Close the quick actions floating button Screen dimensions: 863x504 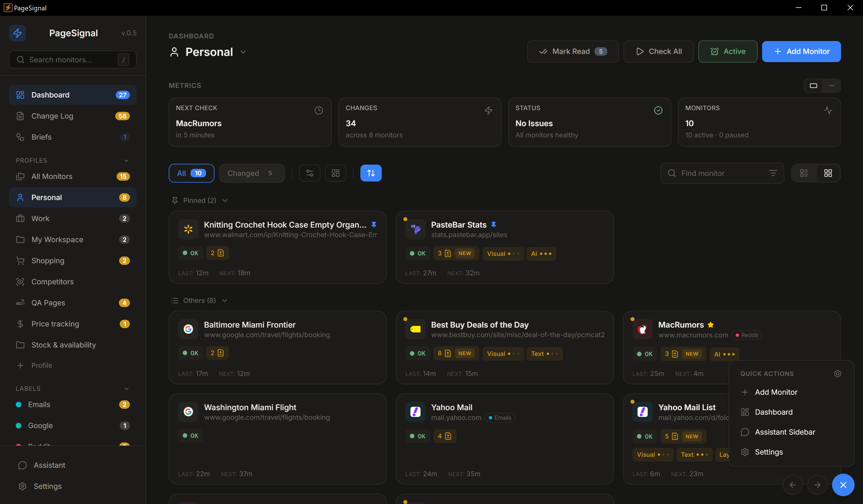pyautogui.click(x=843, y=485)
